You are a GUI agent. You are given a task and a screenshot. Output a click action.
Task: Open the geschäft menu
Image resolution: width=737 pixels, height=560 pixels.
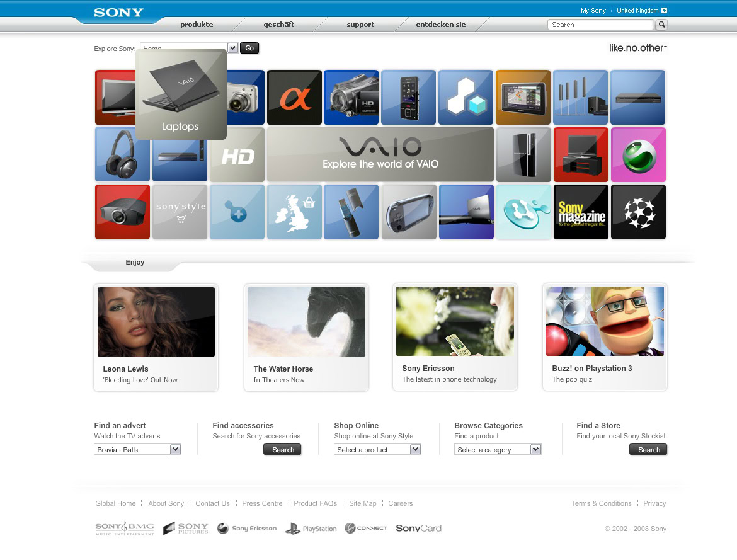point(278,25)
